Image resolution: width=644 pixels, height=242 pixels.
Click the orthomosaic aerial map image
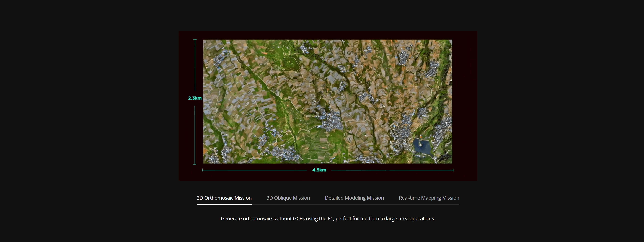click(327, 102)
